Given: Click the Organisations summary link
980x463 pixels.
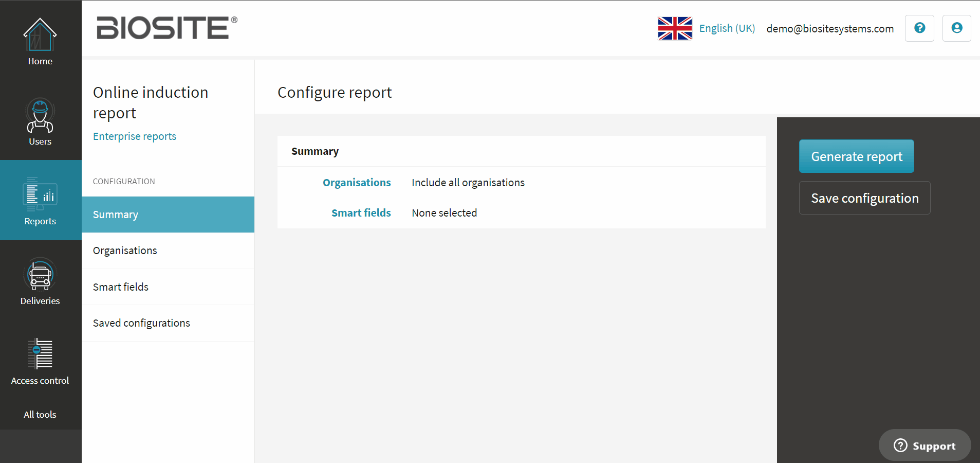Looking at the screenshot, I should point(357,183).
